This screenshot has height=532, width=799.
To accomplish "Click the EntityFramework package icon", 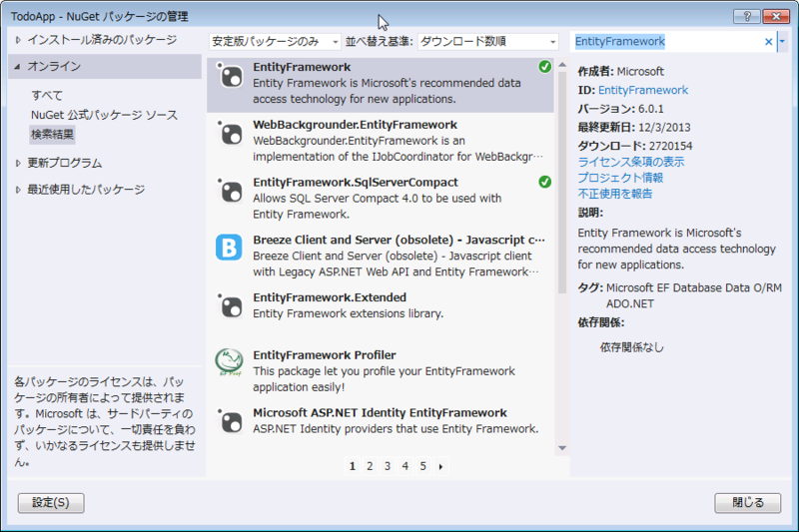I will (230, 76).
